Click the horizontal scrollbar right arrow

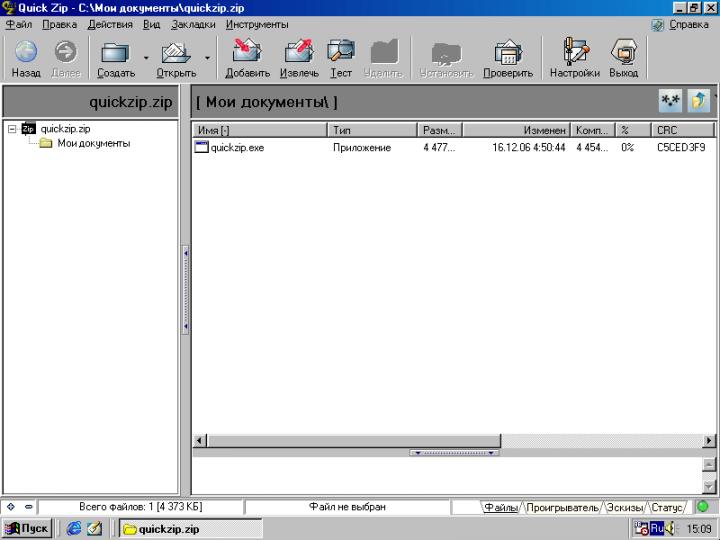[x=710, y=440]
